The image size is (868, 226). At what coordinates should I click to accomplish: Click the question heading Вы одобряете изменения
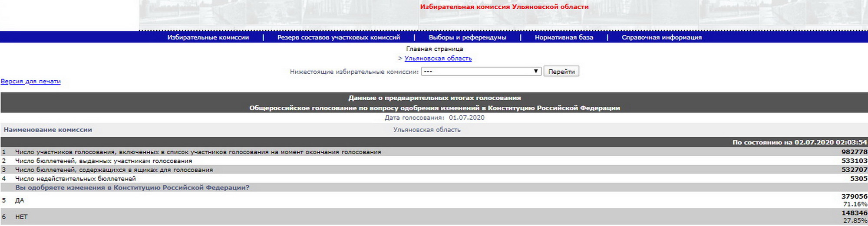pyautogui.click(x=132, y=188)
